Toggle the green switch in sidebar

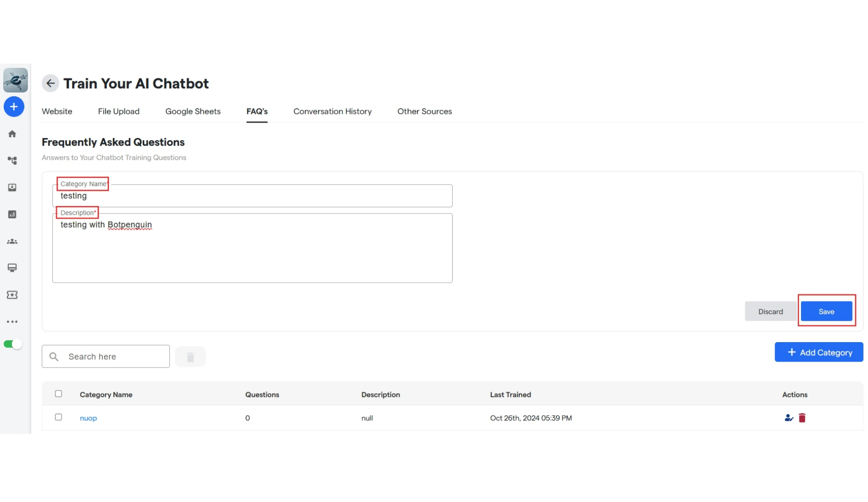[x=13, y=344]
